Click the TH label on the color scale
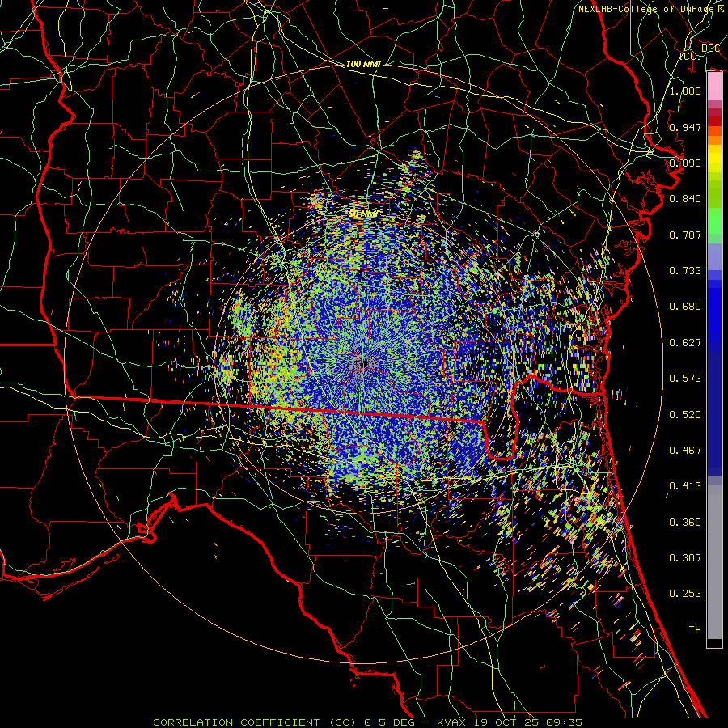Viewport: 728px width, 728px height. click(695, 630)
